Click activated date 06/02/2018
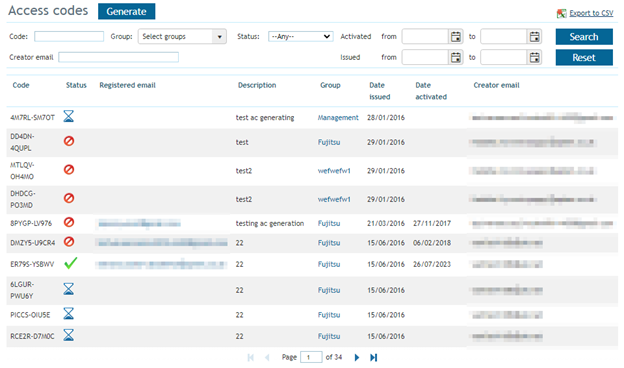 click(x=432, y=243)
